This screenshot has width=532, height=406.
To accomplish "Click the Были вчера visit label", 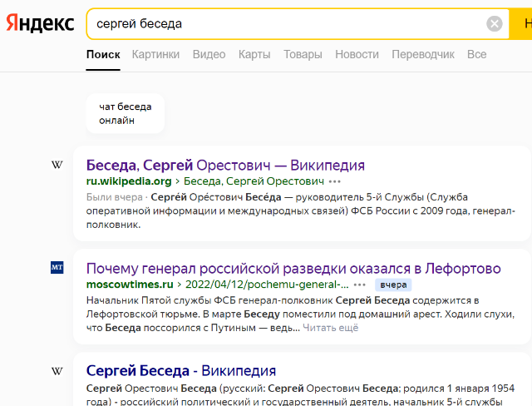I will [x=115, y=197].
